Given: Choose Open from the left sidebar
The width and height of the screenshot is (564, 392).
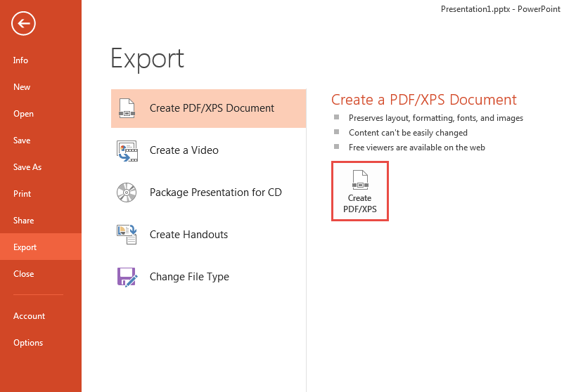Looking at the screenshot, I should coord(23,114).
